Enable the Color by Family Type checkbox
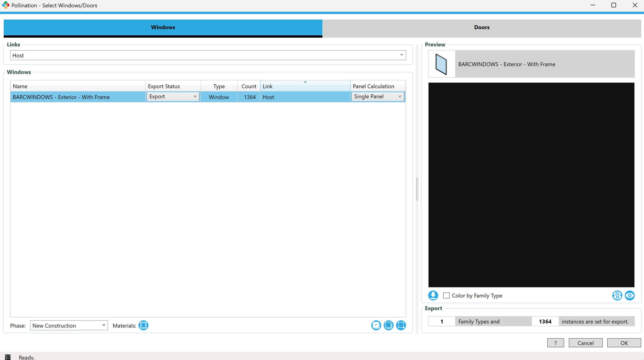The image size is (644, 360). pos(446,295)
